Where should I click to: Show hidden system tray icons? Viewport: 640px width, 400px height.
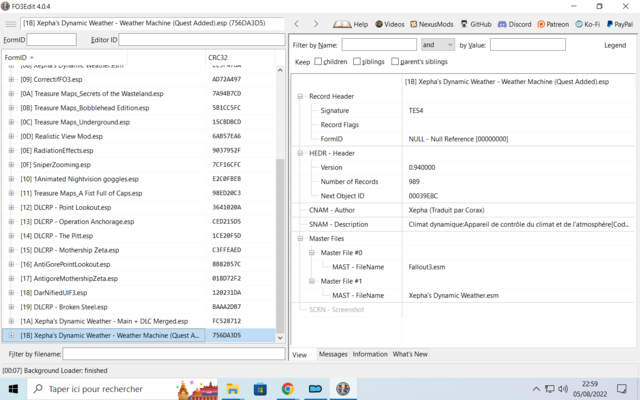536,389
